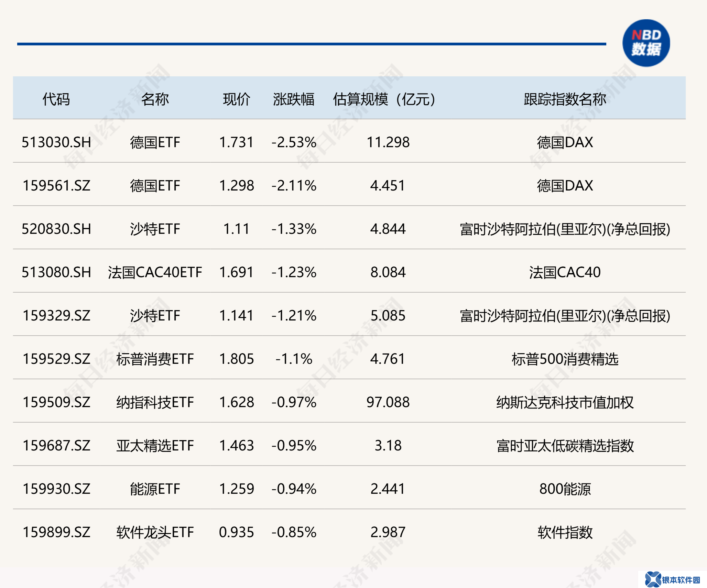Click the 估算规模（亿元）column header
The width and height of the screenshot is (707, 588).
point(384,99)
